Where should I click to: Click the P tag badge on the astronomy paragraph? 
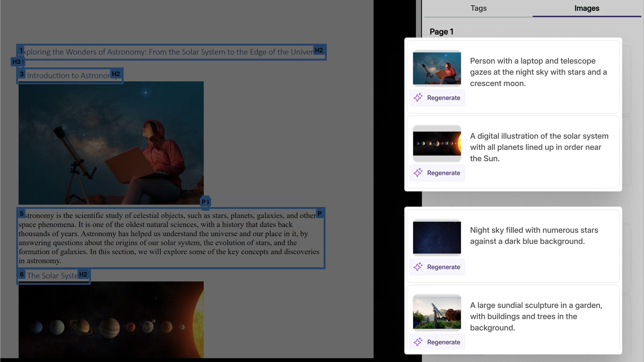point(319,213)
